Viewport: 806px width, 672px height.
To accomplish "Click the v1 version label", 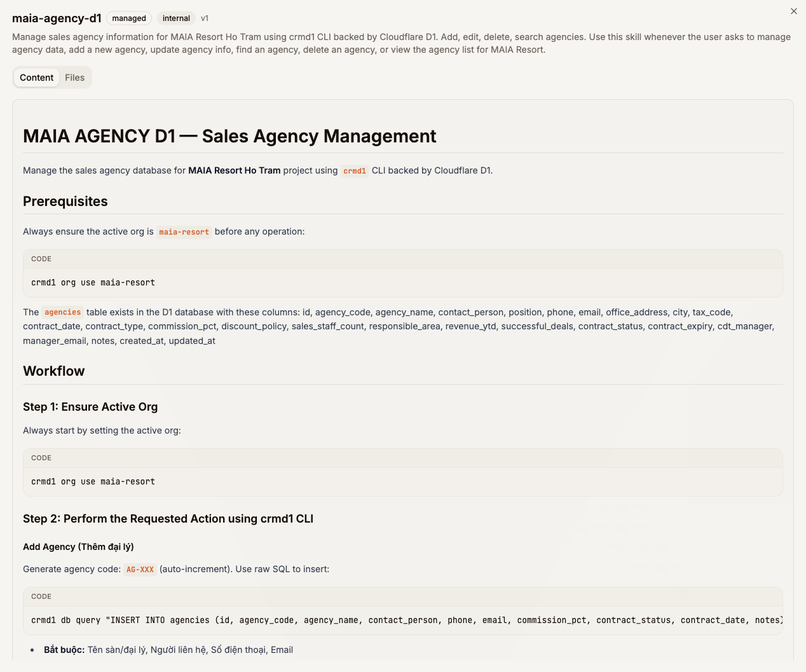I will tap(205, 18).
